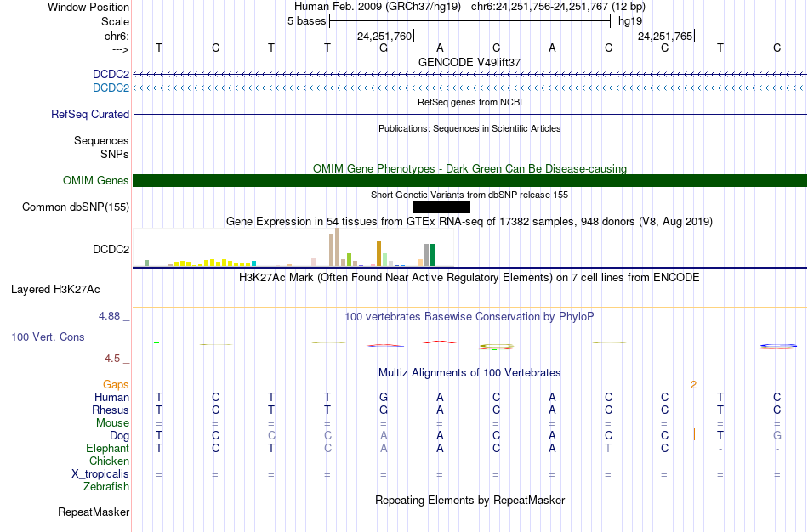Click the faded T base in Elephant row

[609, 448]
